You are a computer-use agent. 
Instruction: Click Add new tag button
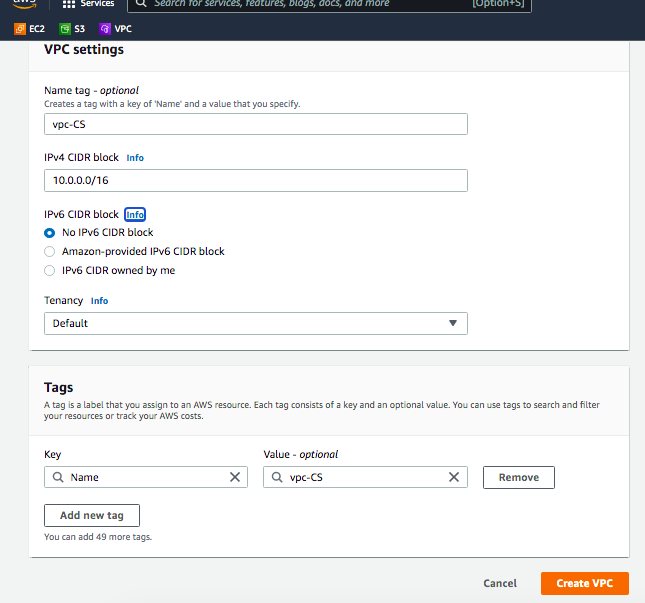(92, 515)
